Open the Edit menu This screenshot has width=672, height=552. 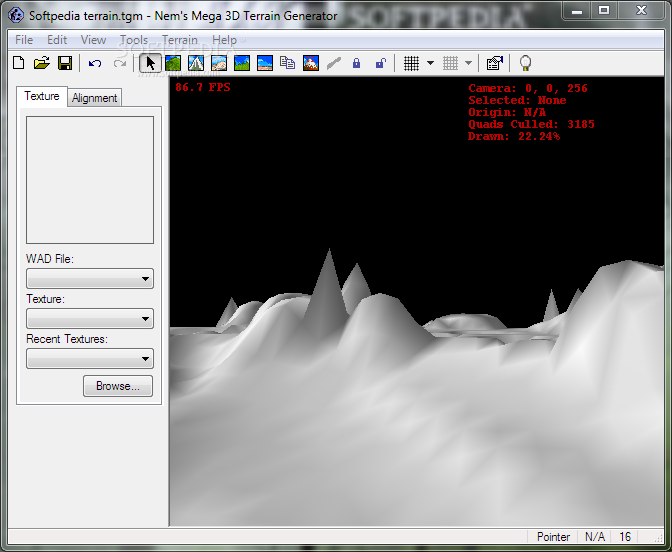pyautogui.click(x=57, y=40)
